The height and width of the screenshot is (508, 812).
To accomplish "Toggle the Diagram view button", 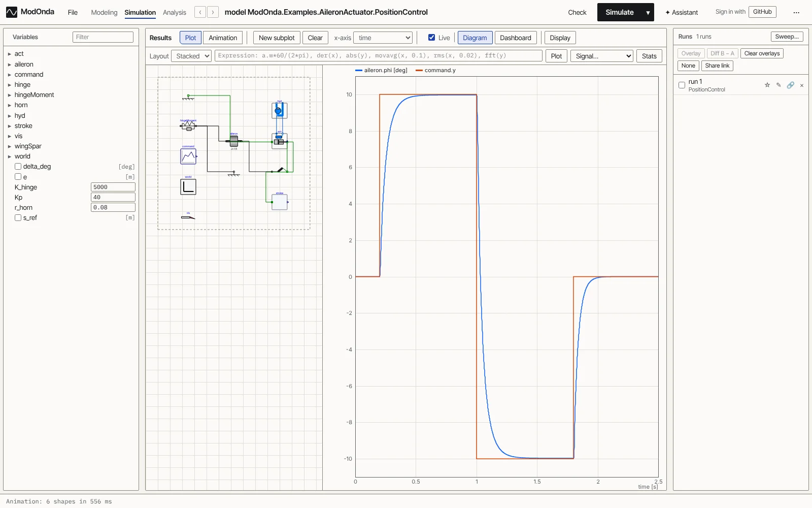I will (475, 38).
